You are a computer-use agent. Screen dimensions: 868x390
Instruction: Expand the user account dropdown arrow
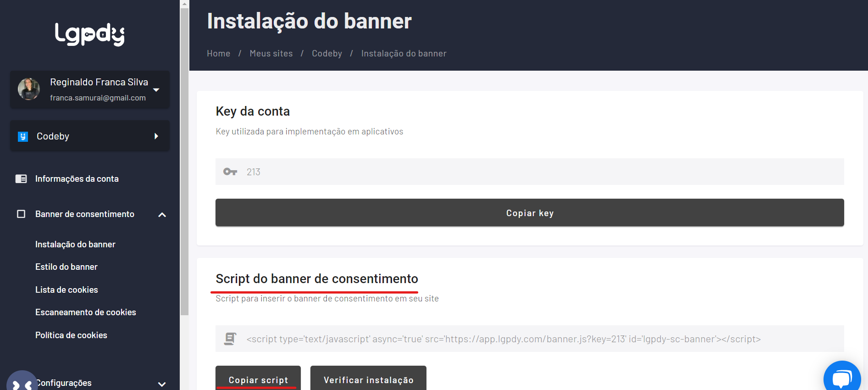156,90
